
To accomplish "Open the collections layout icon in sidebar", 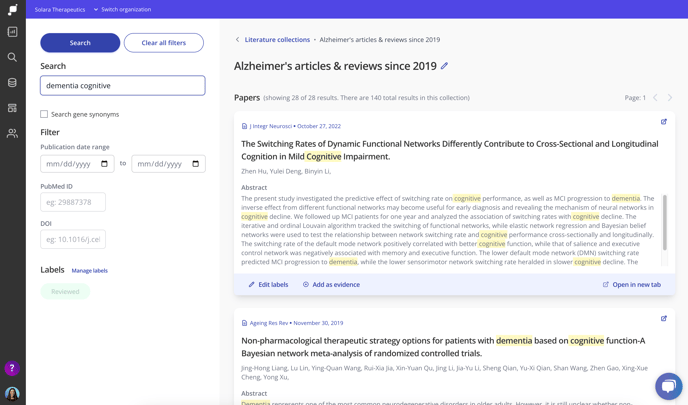I will click(x=12, y=108).
